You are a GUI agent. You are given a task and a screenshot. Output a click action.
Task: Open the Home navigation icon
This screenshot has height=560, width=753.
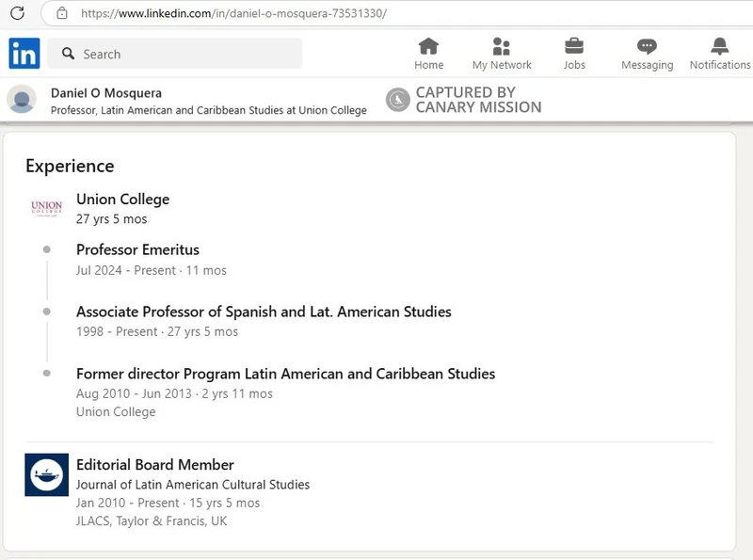click(x=428, y=47)
